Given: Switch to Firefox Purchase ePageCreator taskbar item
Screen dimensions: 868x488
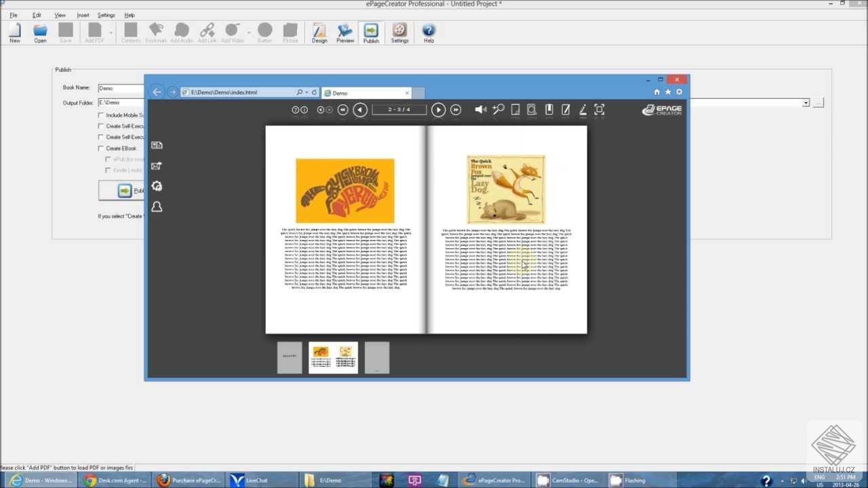Looking at the screenshot, I should [x=189, y=480].
